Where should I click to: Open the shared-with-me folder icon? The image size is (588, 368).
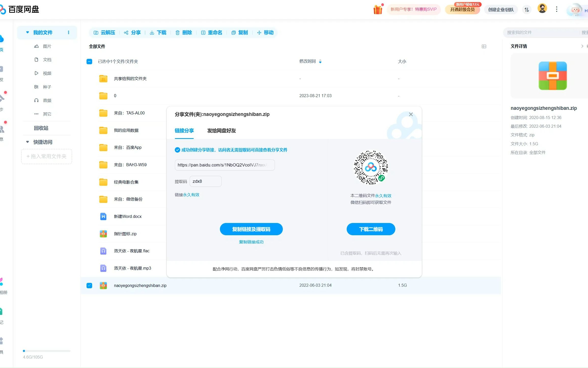(x=103, y=78)
